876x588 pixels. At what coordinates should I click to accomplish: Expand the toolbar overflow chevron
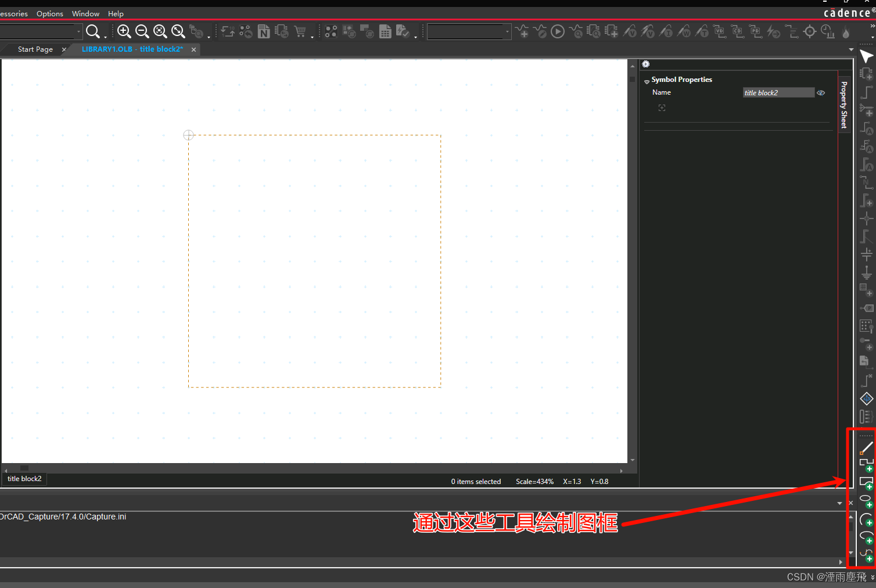pos(872,26)
